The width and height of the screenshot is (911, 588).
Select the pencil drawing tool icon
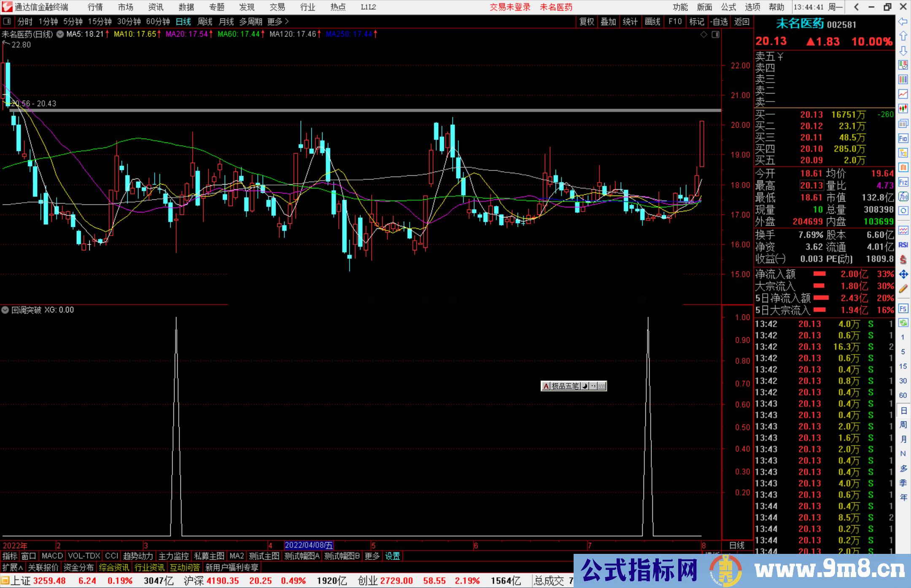[903, 289]
